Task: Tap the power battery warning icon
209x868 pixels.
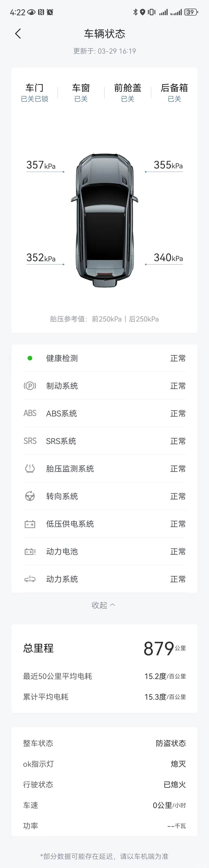Action: click(30, 552)
